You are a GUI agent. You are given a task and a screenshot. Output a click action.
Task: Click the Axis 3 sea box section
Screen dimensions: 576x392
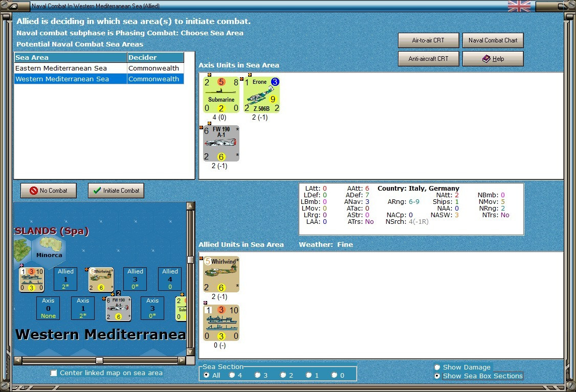click(152, 308)
